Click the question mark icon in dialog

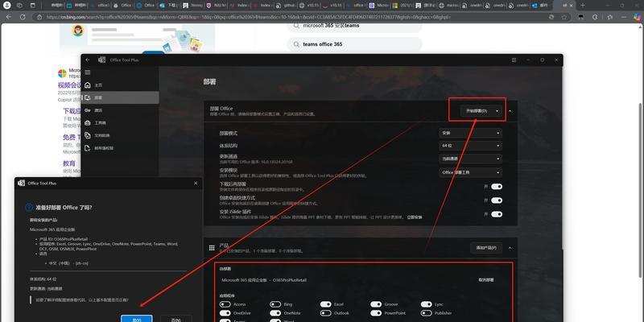pos(29,208)
